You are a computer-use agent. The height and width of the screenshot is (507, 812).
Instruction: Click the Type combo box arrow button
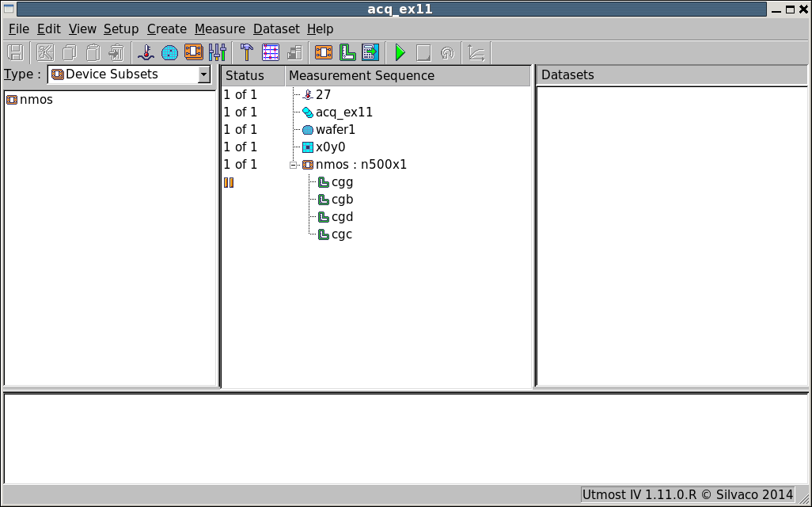204,74
